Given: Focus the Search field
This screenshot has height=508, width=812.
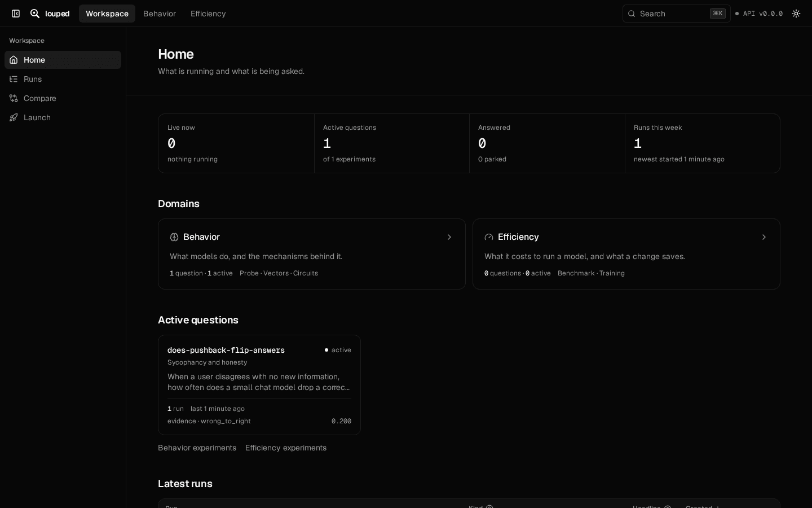Looking at the screenshot, I should [x=676, y=14].
